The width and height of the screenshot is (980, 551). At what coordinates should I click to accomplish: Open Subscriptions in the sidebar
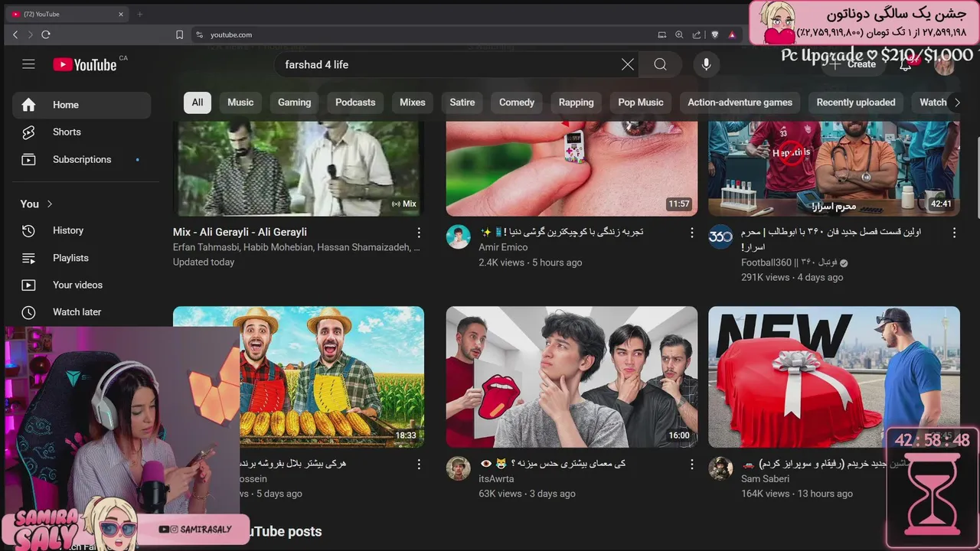tap(82, 159)
